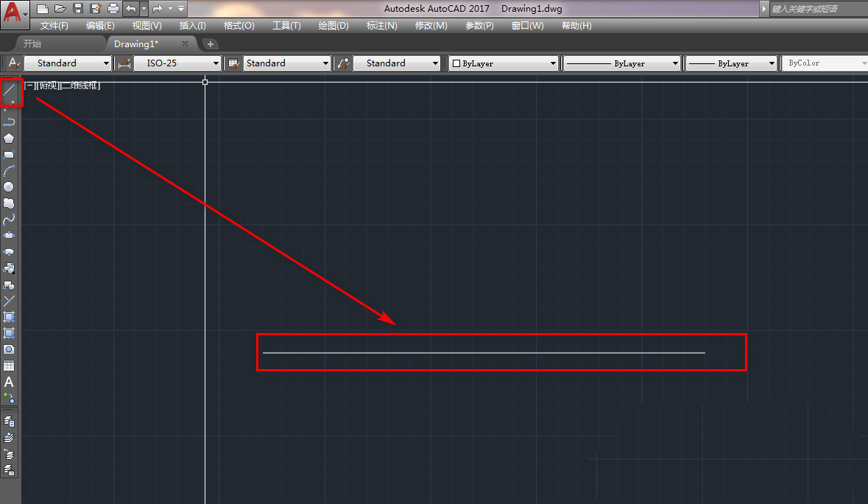868x504 pixels.
Task: Open the multileader style Standard dropdown
Action: (397, 63)
